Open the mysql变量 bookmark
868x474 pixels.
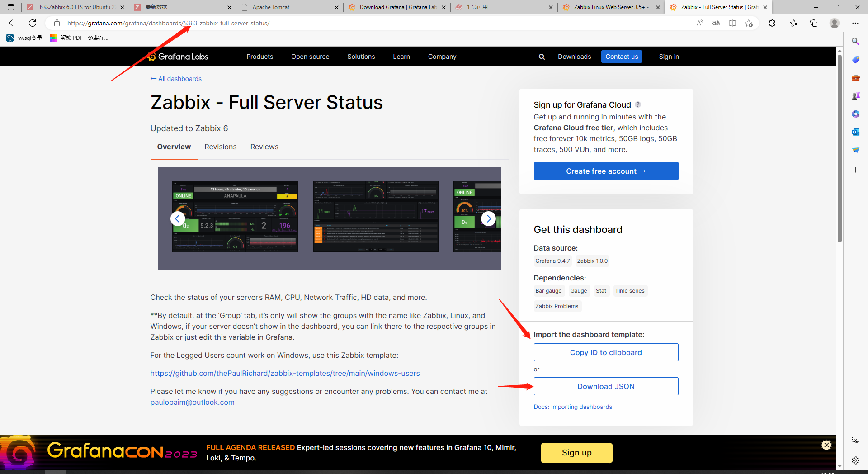24,38
